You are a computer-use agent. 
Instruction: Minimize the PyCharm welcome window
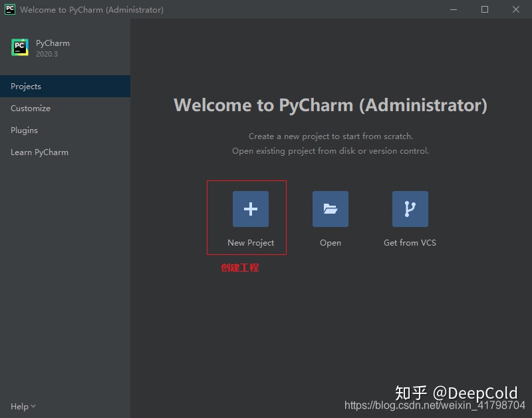coord(454,9)
